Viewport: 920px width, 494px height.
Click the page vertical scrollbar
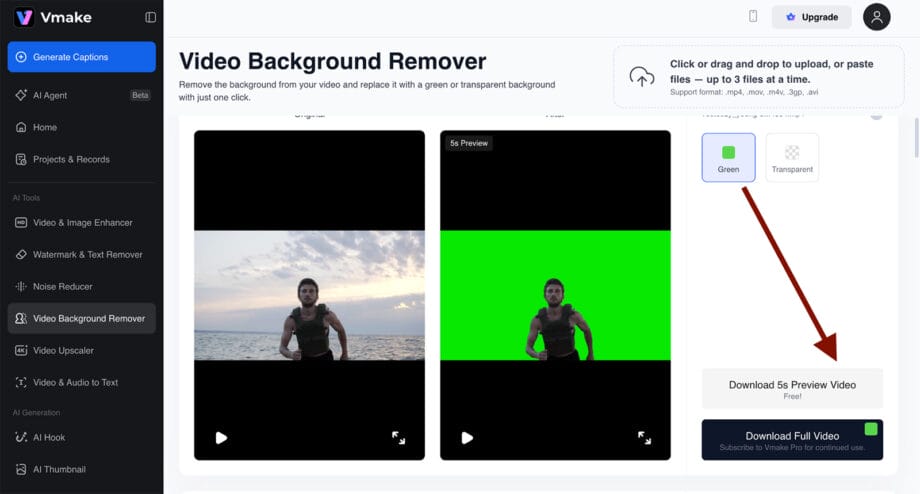pyautogui.click(x=916, y=138)
